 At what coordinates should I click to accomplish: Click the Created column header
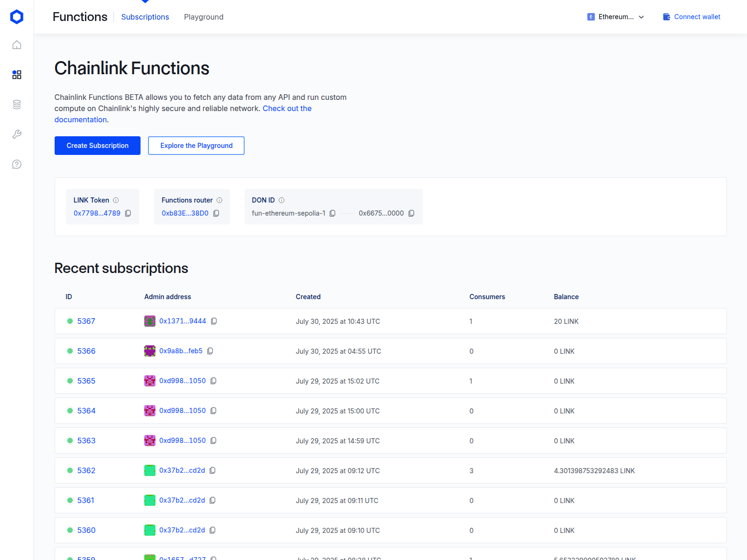pos(308,297)
